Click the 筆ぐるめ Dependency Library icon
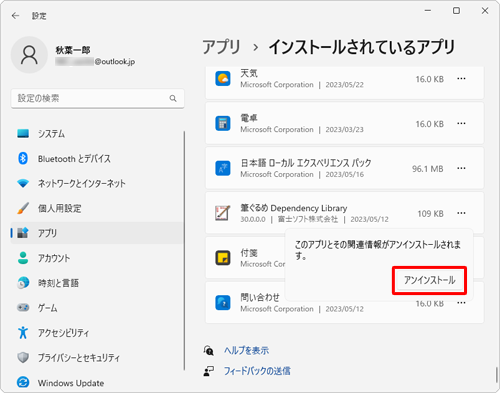 click(223, 213)
